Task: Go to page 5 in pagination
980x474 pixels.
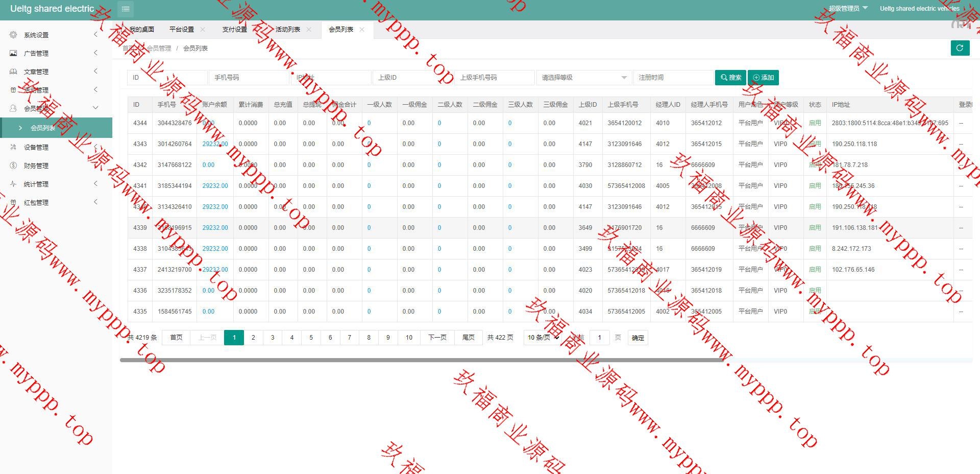Action: point(311,338)
